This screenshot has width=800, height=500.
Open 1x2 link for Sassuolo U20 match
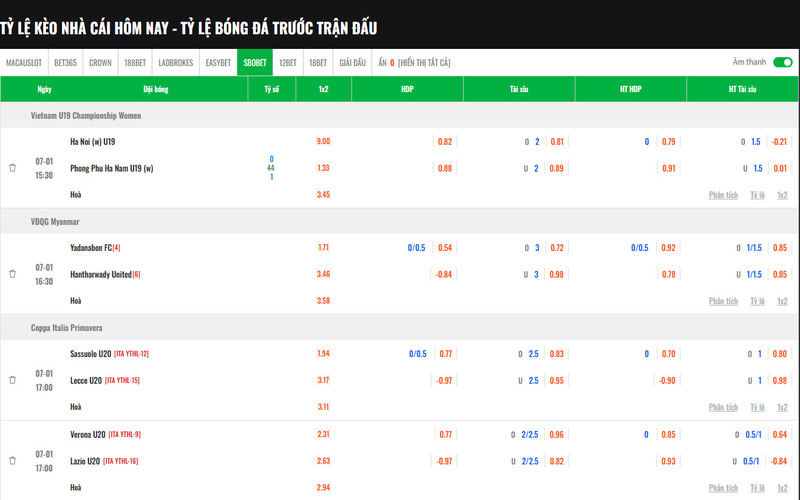(782, 407)
